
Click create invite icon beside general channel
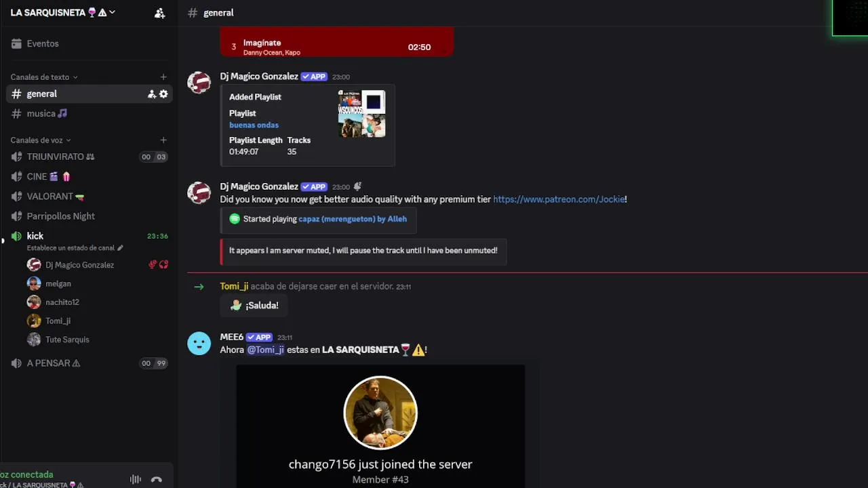pos(152,94)
